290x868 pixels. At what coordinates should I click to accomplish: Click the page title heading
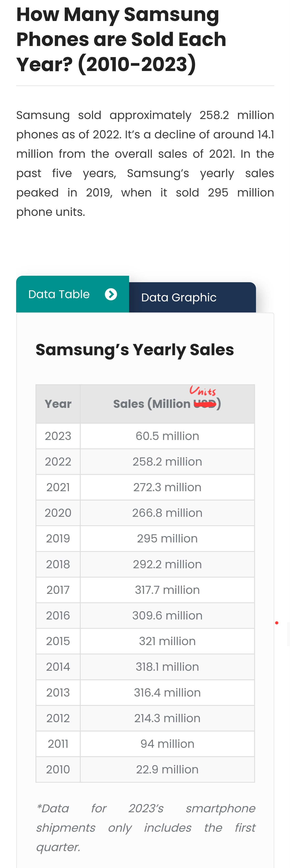121,39
